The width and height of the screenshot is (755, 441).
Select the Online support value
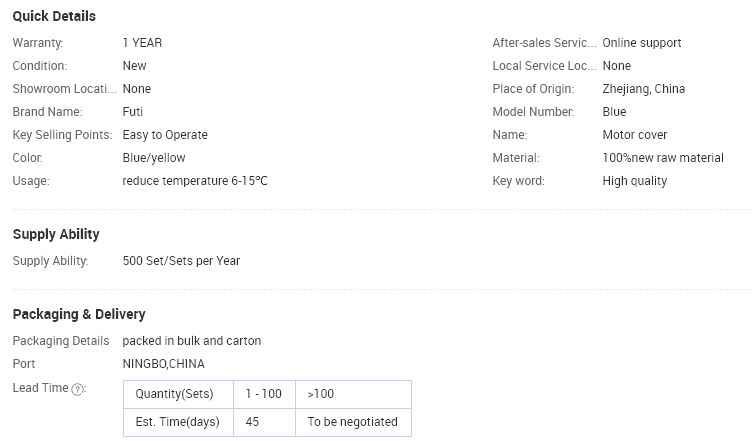[642, 43]
